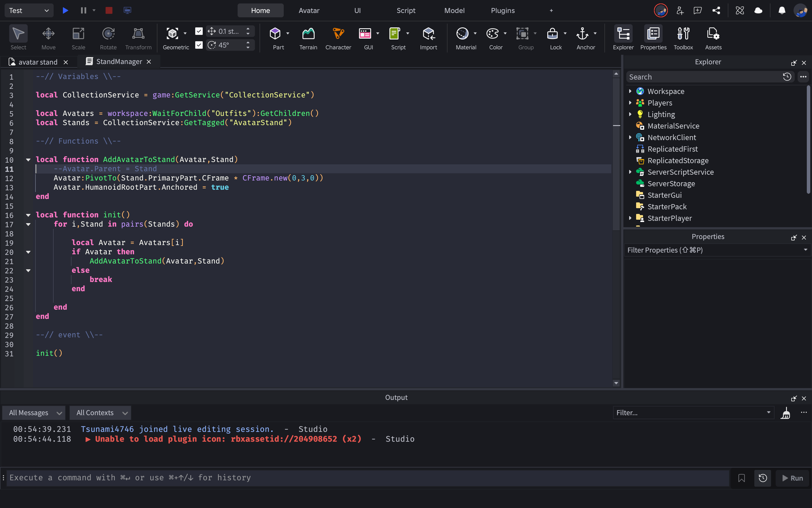The image size is (812, 508).
Task: Choose the Scale tool
Action: coord(78,37)
